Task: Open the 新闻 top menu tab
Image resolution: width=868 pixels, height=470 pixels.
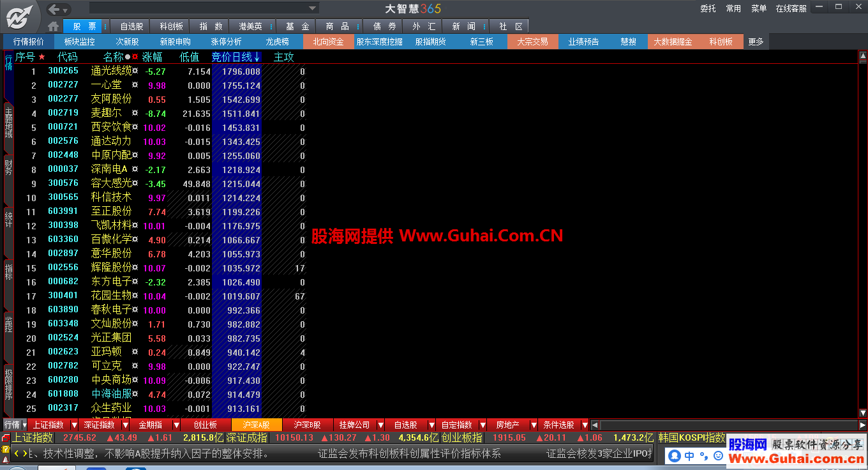Action: [x=463, y=26]
